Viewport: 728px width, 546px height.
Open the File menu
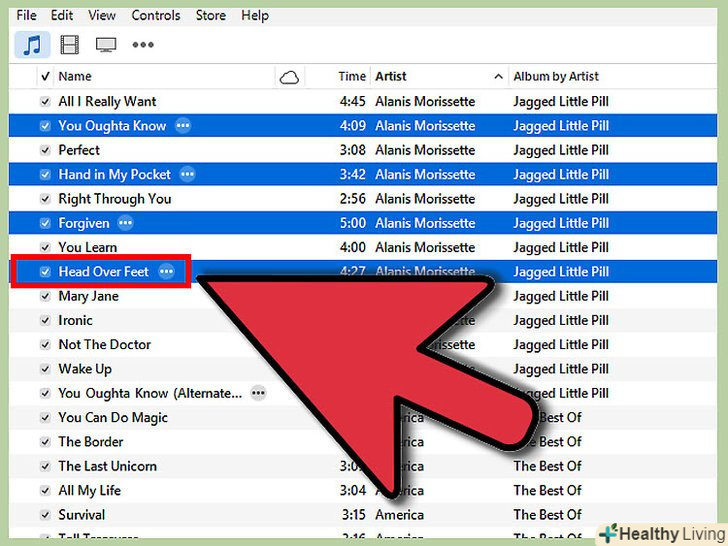pyautogui.click(x=26, y=15)
